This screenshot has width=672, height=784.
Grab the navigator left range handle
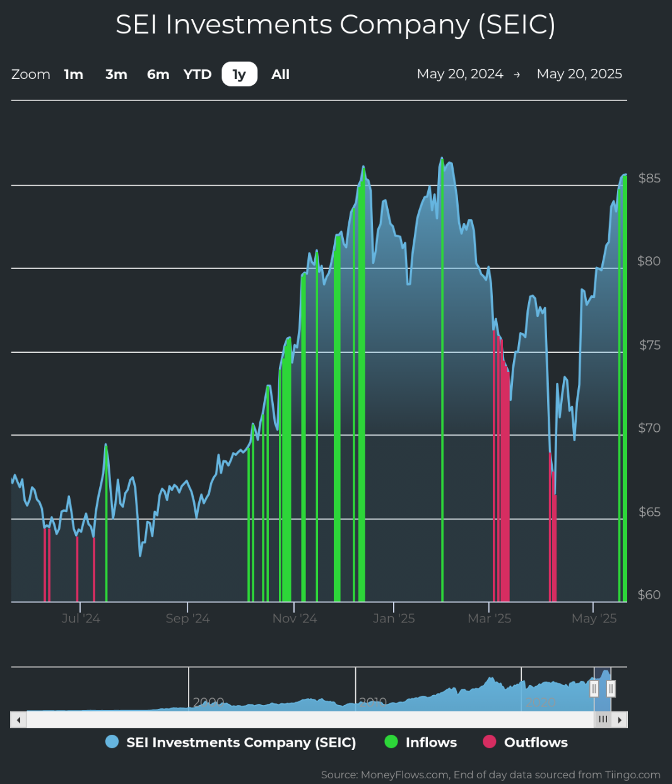pos(594,689)
